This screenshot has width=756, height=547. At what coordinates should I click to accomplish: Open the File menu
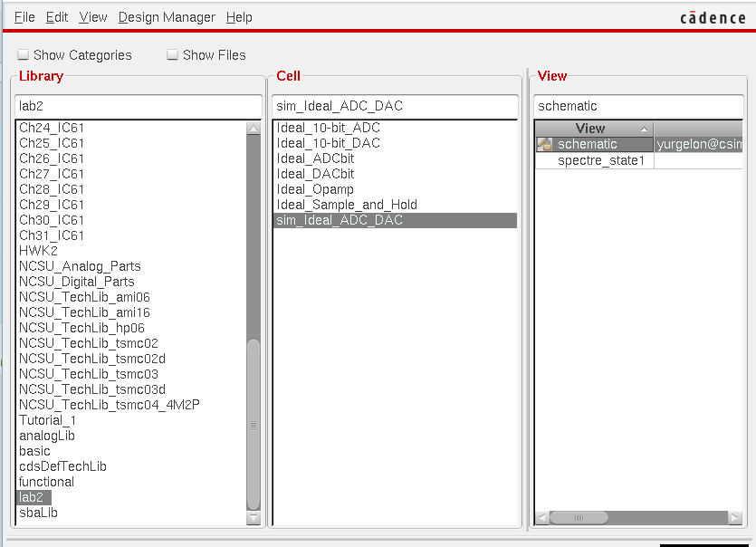click(24, 17)
